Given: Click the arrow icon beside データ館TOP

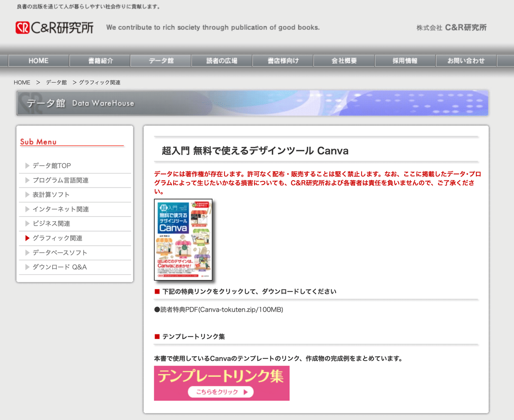Looking at the screenshot, I should [x=27, y=166].
